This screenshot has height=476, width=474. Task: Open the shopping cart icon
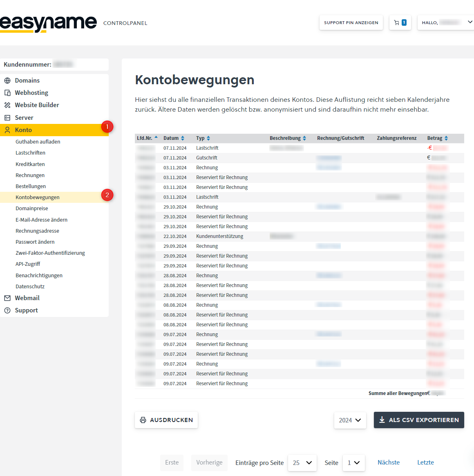point(397,23)
